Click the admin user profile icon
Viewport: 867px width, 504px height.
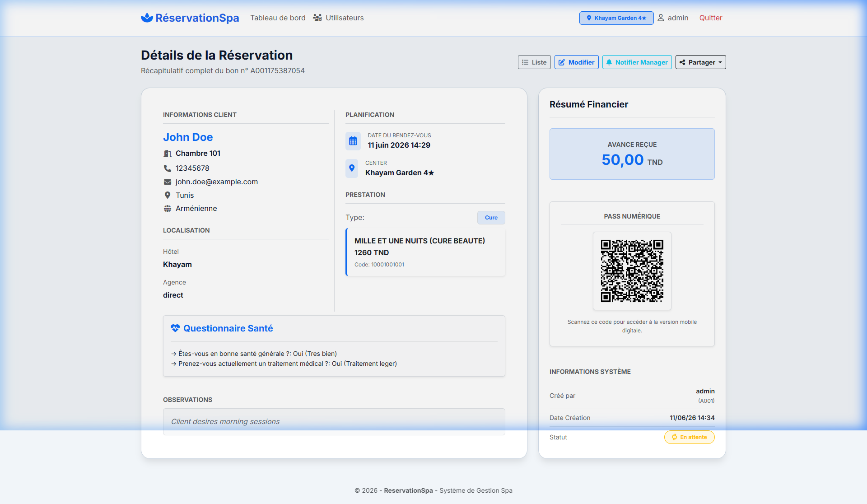coord(661,18)
